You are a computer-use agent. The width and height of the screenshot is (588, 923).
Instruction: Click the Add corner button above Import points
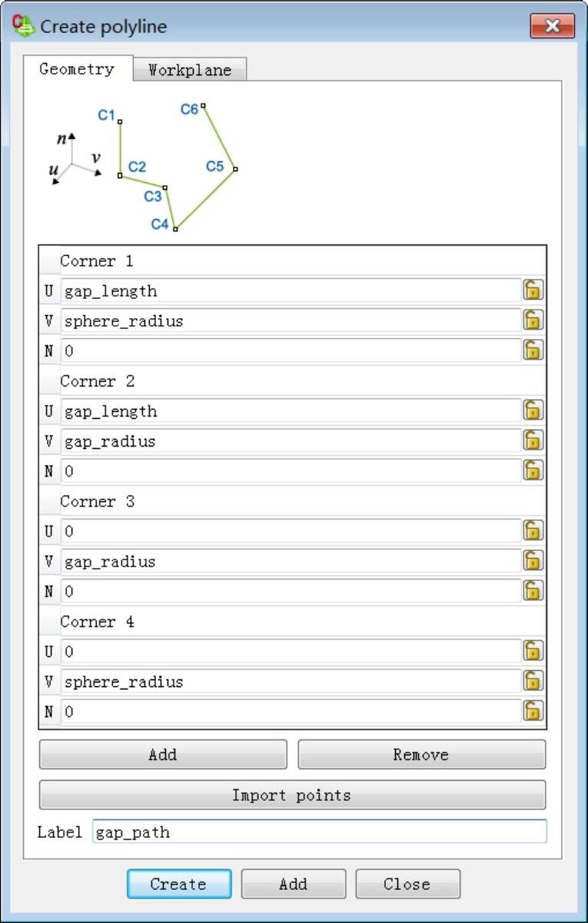163,755
